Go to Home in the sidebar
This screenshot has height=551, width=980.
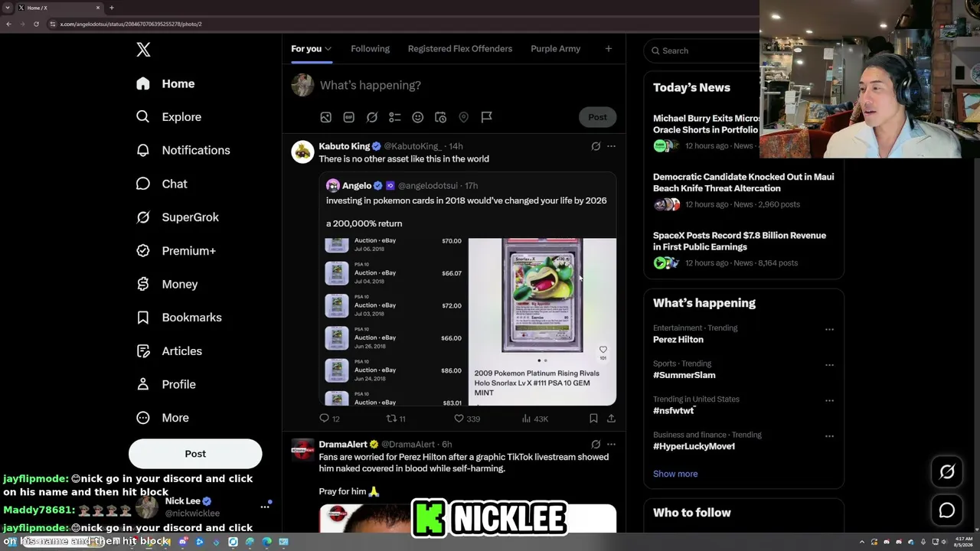click(x=165, y=83)
